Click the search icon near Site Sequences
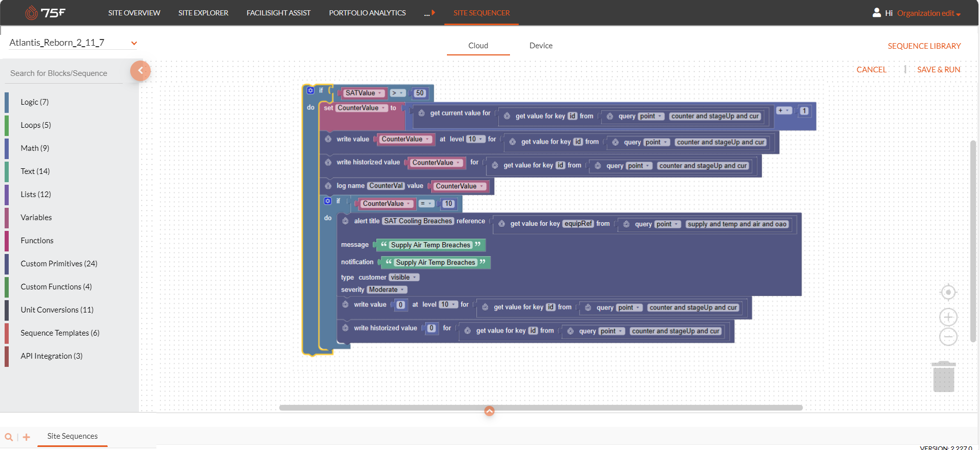Image resolution: width=980 pixels, height=450 pixels. 9,437
